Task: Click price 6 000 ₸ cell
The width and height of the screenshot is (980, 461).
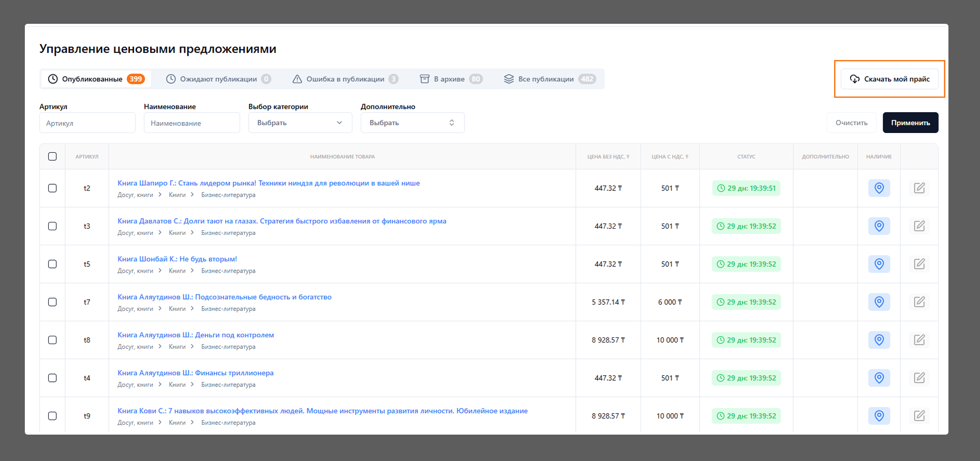Action: coord(670,302)
